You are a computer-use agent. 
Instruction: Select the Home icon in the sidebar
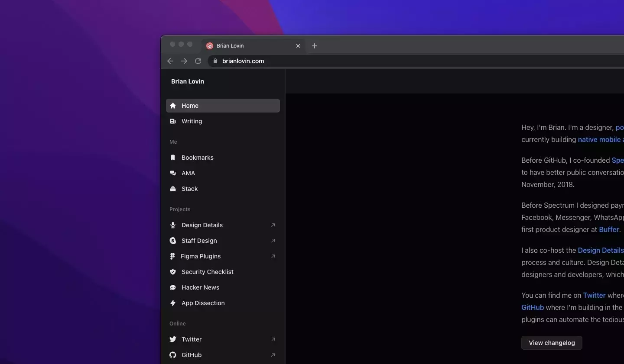click(172, 106)
